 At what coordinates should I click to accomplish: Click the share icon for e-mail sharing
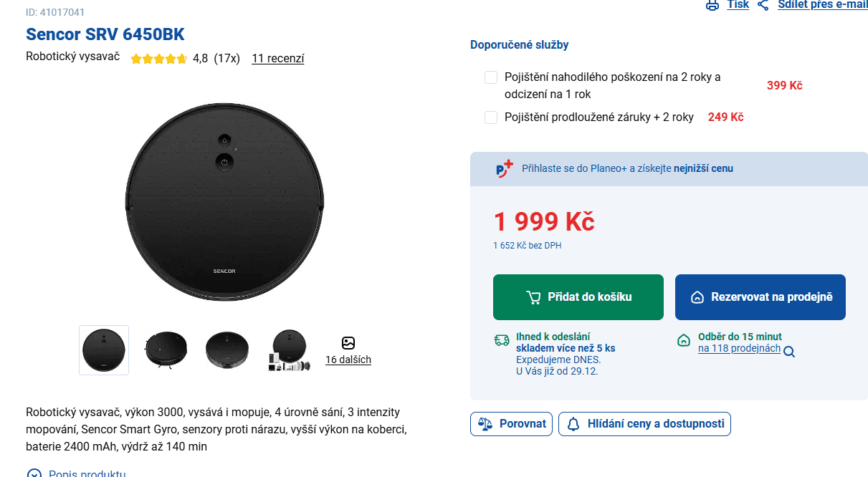pyautogui.click(x=763, y=5)
